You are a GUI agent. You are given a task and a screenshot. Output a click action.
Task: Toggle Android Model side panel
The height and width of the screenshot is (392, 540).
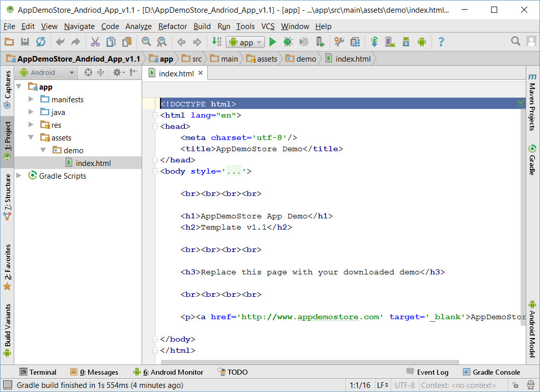coord(532,329)
